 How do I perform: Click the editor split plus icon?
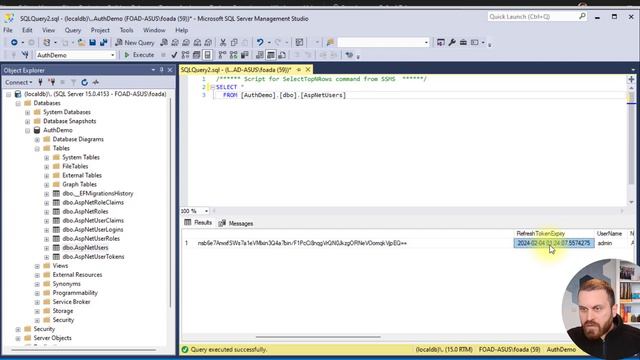[631, 80]
